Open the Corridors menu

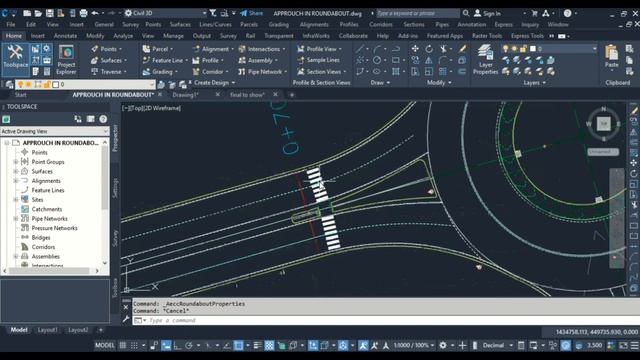pos(380,24)
